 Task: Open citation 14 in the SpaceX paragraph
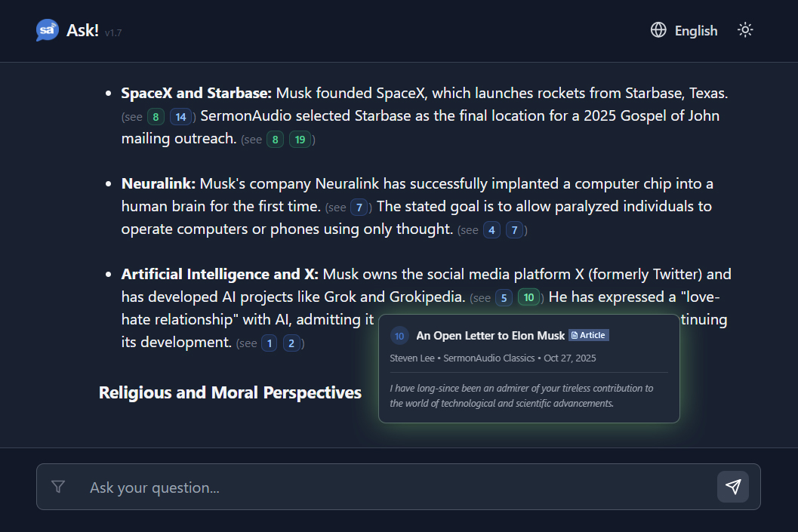coord(180,117)
